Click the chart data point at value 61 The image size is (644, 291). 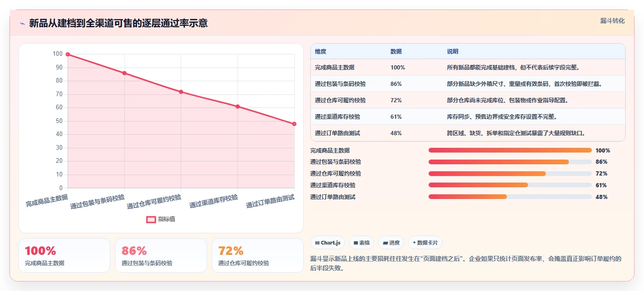coord(238,107)
